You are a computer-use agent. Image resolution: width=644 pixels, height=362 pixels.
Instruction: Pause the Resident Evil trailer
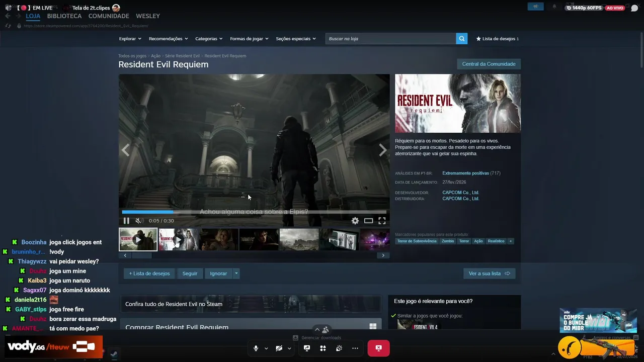pos(126,221)
